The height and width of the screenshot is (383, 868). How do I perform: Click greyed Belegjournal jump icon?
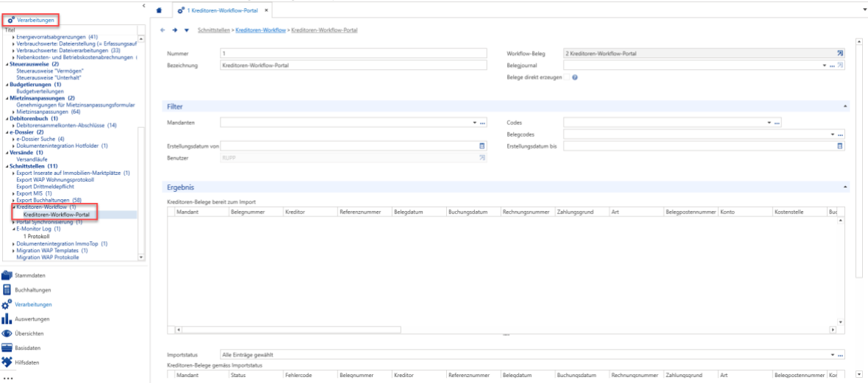click(840, 65)
